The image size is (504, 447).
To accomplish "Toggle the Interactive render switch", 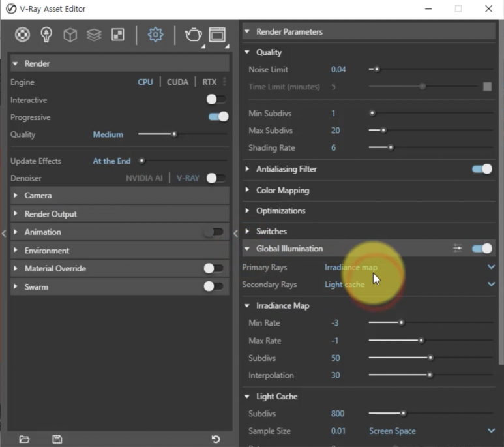I will (216, 99).
